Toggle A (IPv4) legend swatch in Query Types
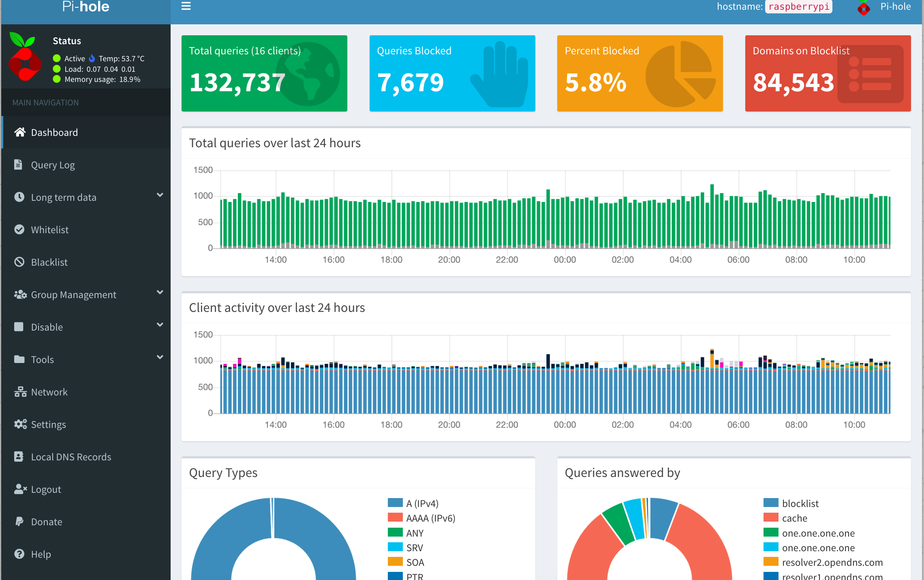 pyautogui.click(x=395, y=503)
